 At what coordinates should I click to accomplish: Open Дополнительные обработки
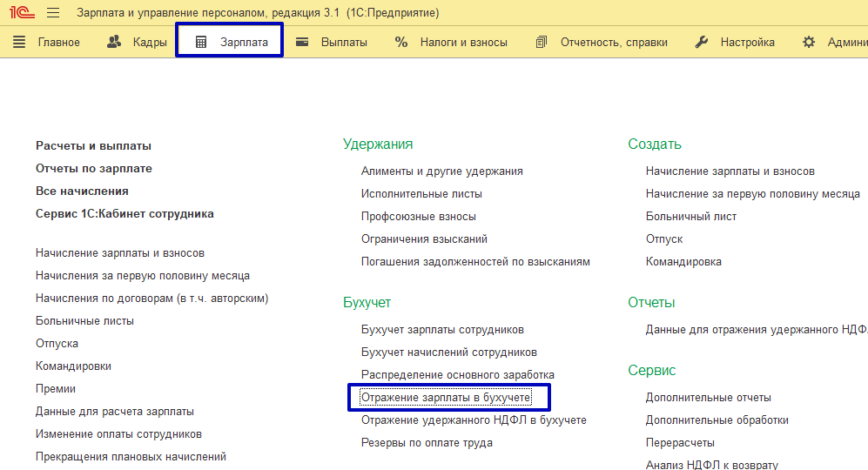[x=717, y=420]
